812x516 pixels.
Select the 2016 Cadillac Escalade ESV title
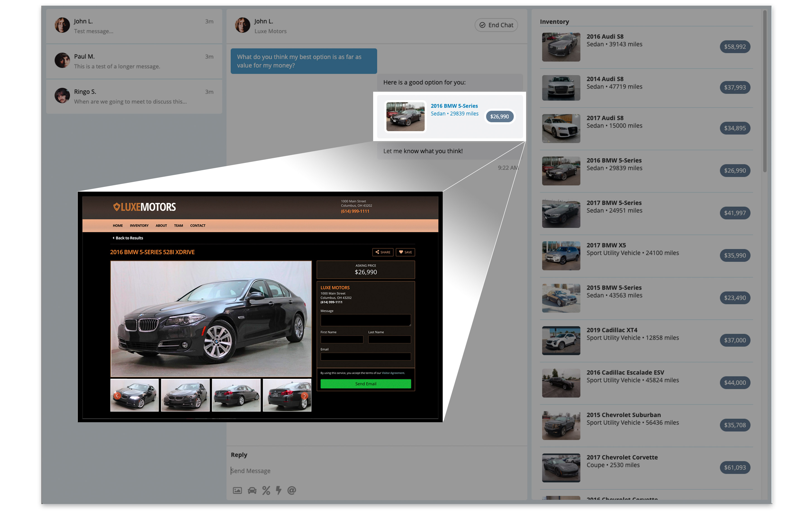pyautogui.click(x=625, y=372)
